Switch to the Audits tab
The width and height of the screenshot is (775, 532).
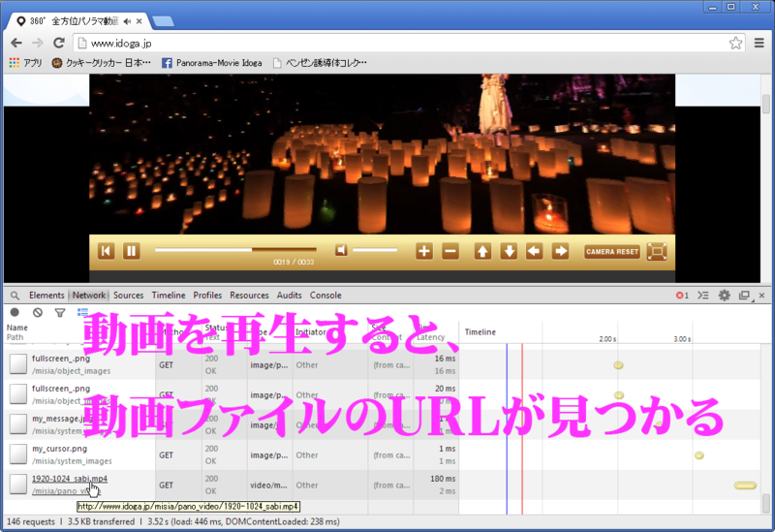tap(289, 296)
